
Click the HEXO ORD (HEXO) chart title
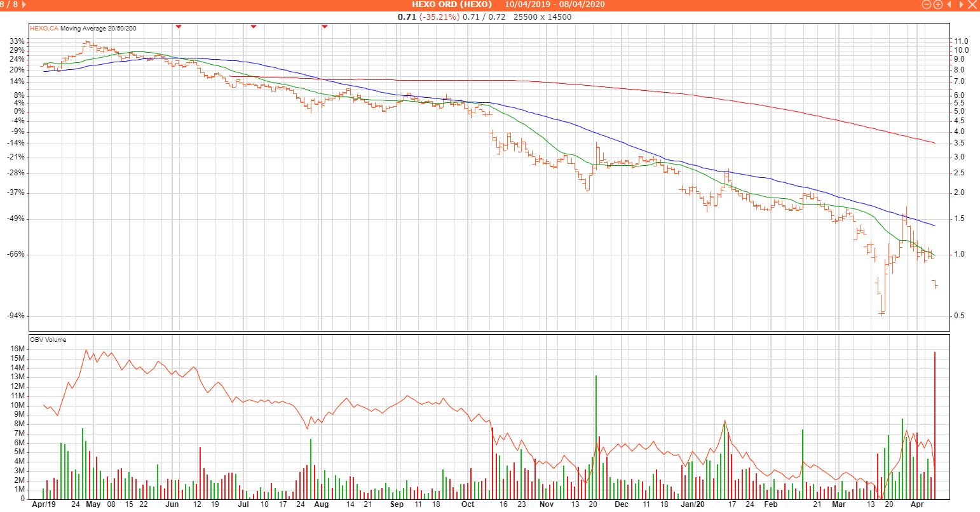coord(452,4)
